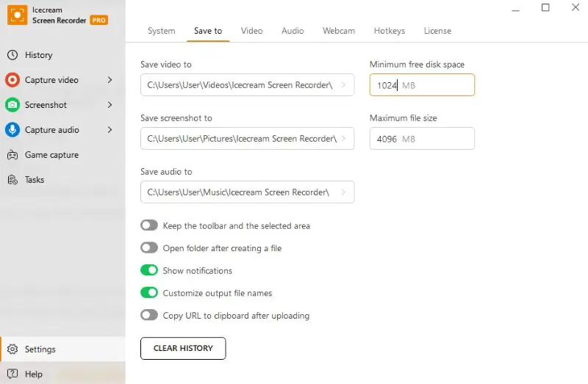Click the Save video to path field

(247, 85)
